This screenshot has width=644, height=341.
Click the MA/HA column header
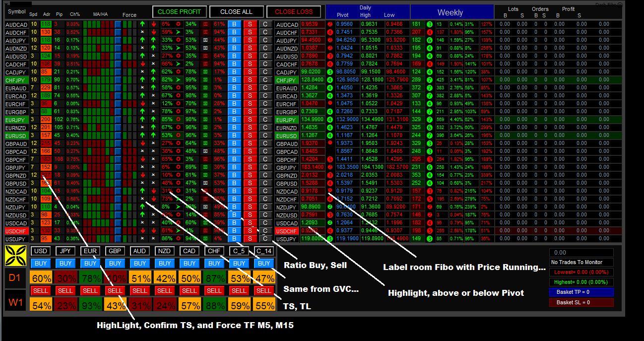[x=100, y=14]
